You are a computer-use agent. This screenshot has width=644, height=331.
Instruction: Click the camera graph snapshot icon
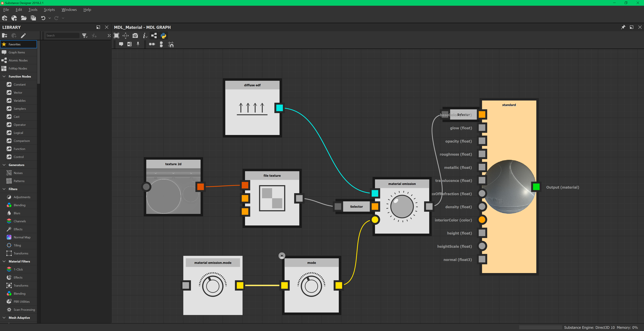[x=135, y=36]
